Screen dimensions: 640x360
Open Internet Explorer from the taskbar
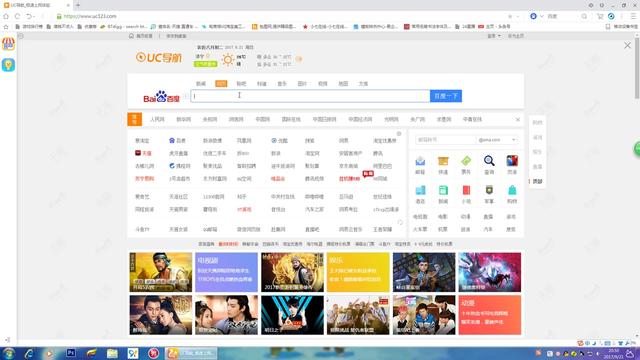point(29,353)
